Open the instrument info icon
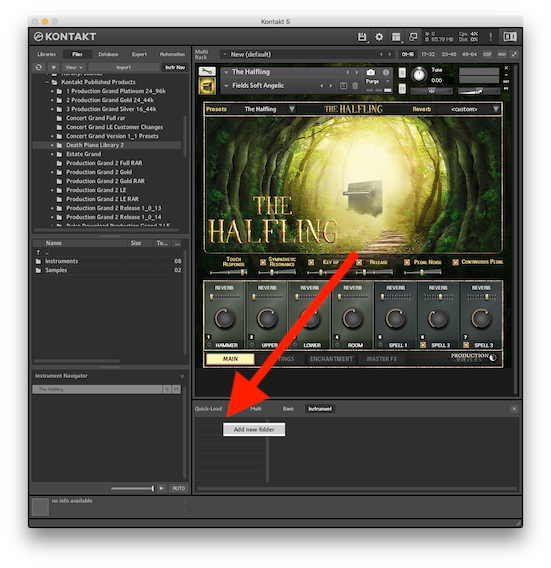The image size is (551, 568). click(x=386, y=72)
